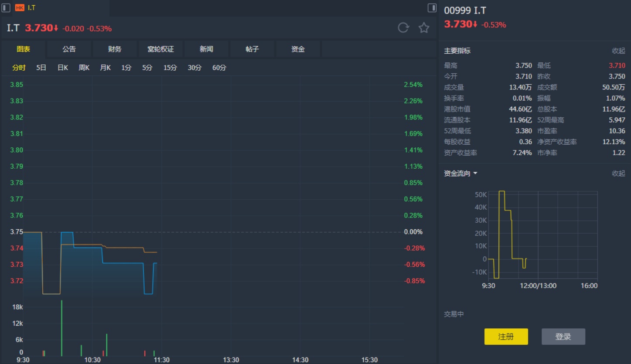Collapse the 主要指标 section via 收起

point(618,51)
